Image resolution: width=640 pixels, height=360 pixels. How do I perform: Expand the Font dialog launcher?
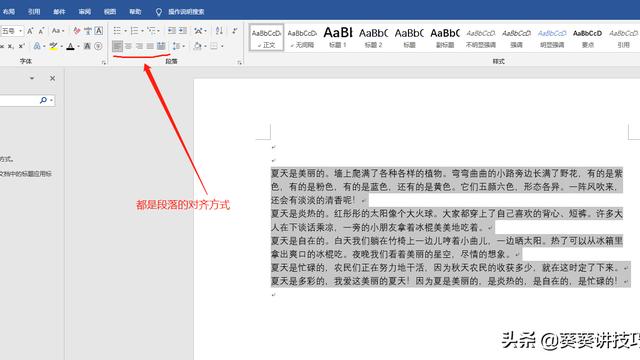(104, 62)
